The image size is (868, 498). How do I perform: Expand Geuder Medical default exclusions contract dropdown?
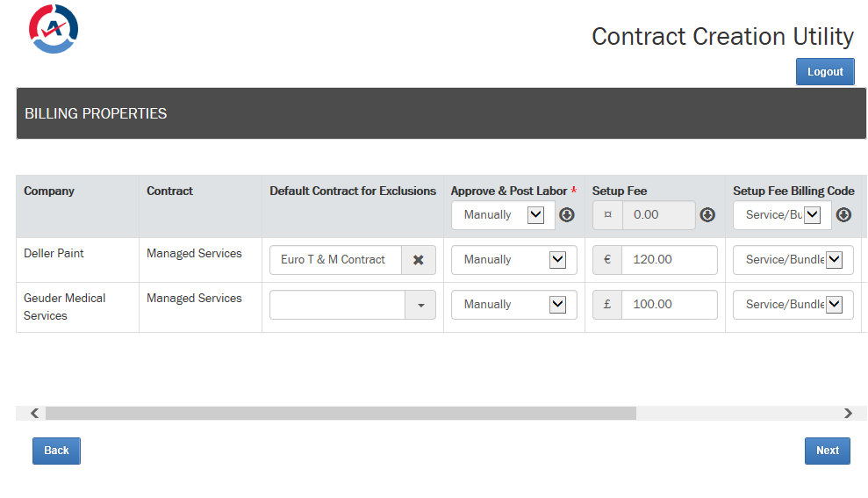click(x=420, y=306)
